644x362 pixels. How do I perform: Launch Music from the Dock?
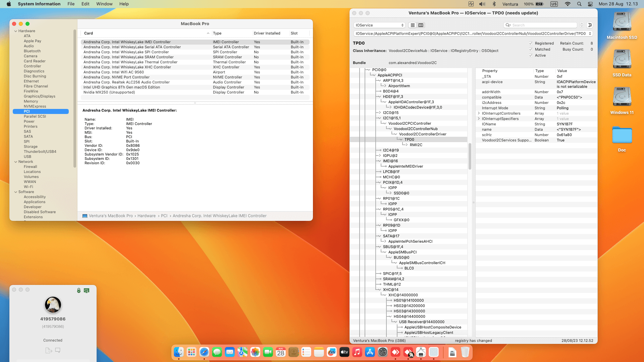[x=357, y=352]
